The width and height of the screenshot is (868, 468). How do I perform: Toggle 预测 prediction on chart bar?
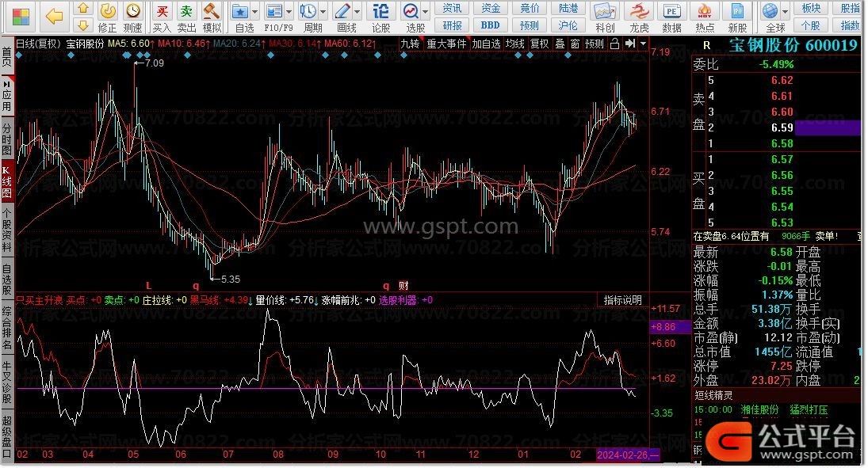(595, 44)
